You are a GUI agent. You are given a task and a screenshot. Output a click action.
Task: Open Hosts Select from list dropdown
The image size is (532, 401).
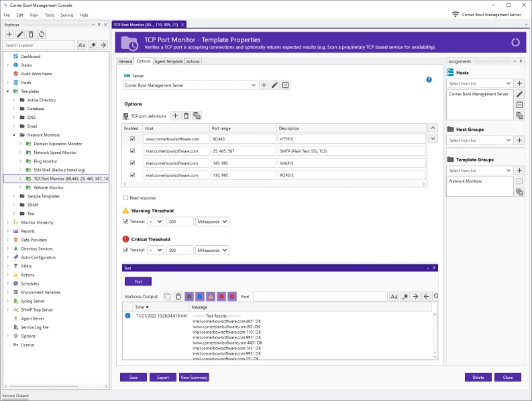click(480, 83)
